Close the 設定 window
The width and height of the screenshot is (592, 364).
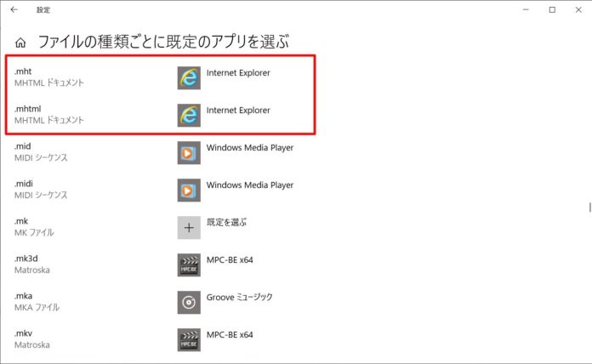click(x=578, y=10)
